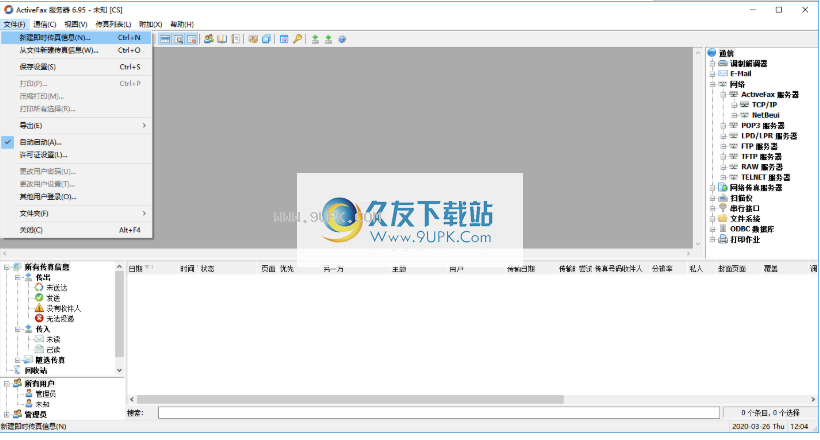Choose 保存设置(S) in the File menu

(76, 67)
